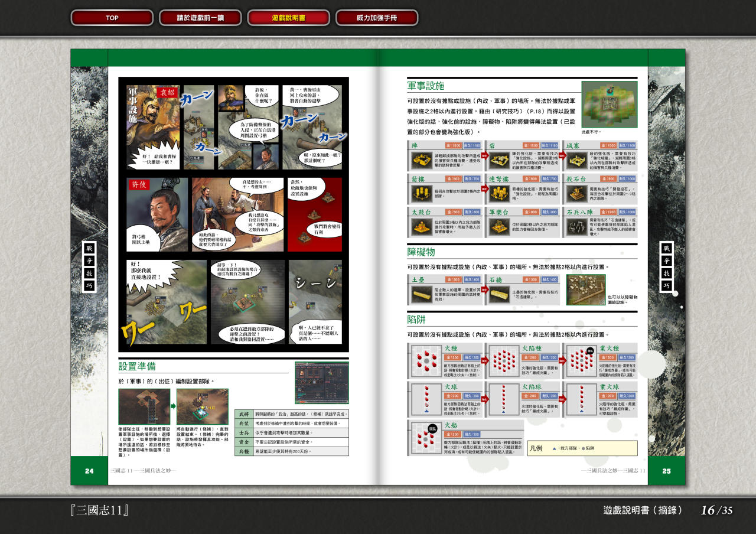
Task: Click the 投石台 facility icon
Action: (576, 193)
